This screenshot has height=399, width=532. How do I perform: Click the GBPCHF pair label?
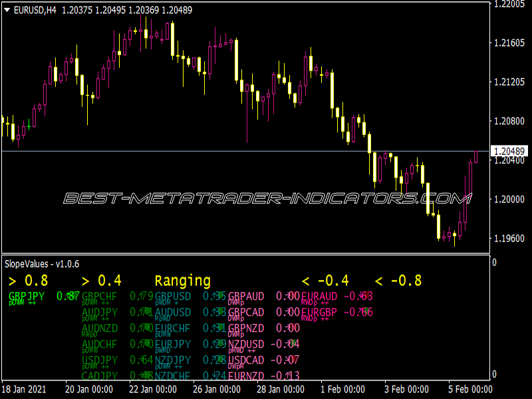99,296
